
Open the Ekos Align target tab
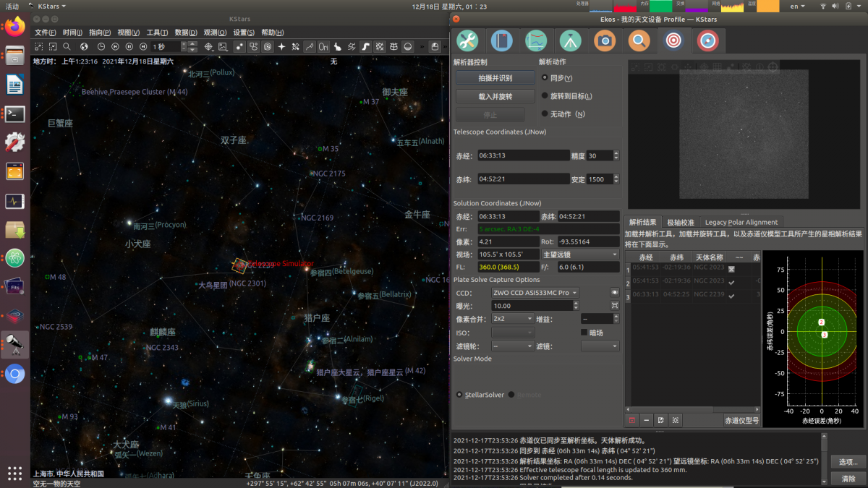tap(673, 40)
